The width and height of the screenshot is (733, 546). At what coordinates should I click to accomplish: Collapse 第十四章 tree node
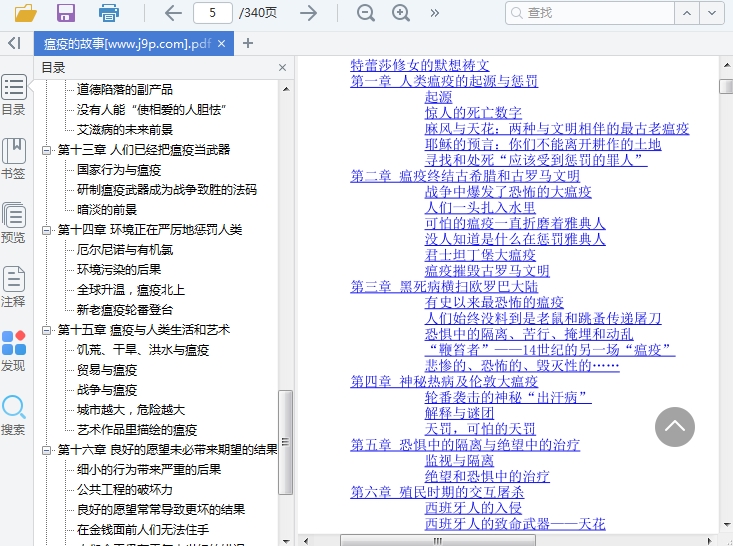point(46,230)
